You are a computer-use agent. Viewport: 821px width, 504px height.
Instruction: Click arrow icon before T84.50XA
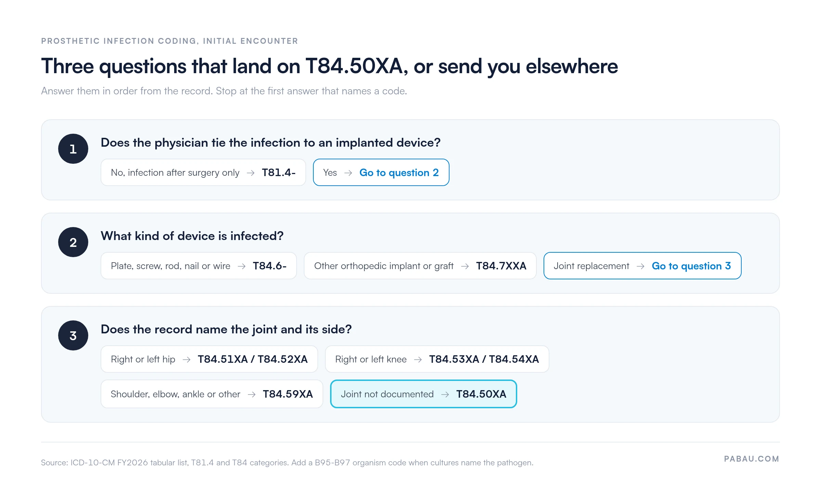pyautogui.click(x=445, y=395)
